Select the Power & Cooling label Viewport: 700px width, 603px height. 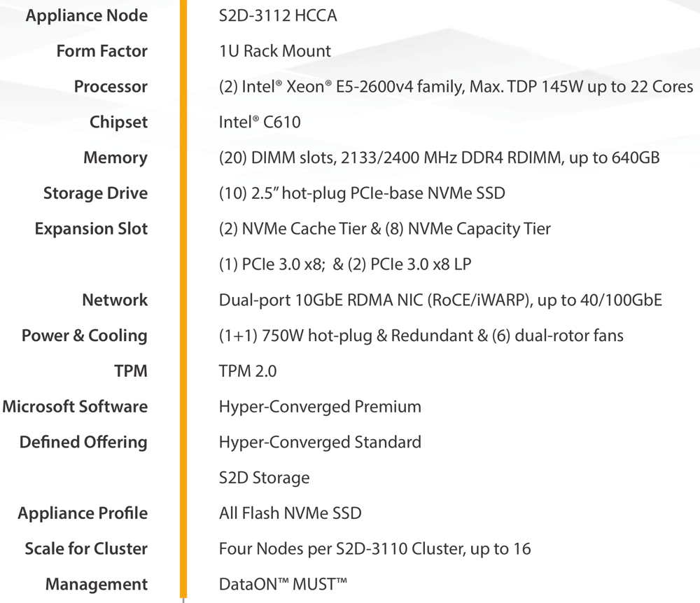pos(85,335)
